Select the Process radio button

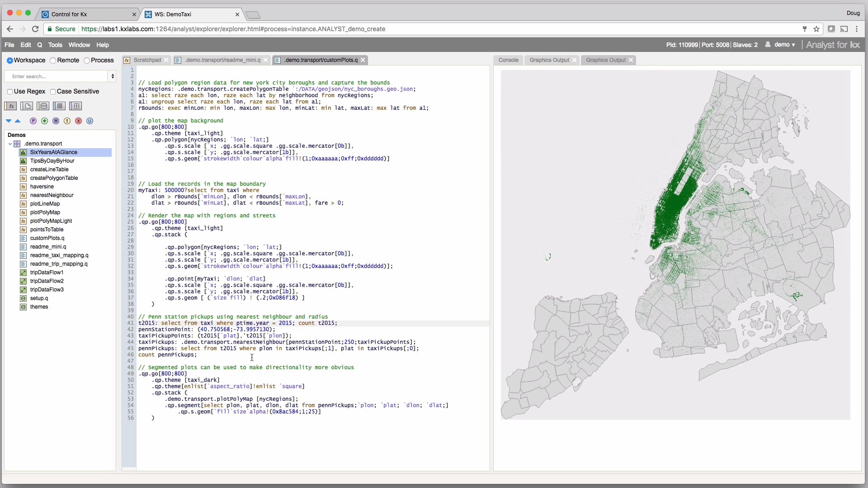(x=86, y=60)
